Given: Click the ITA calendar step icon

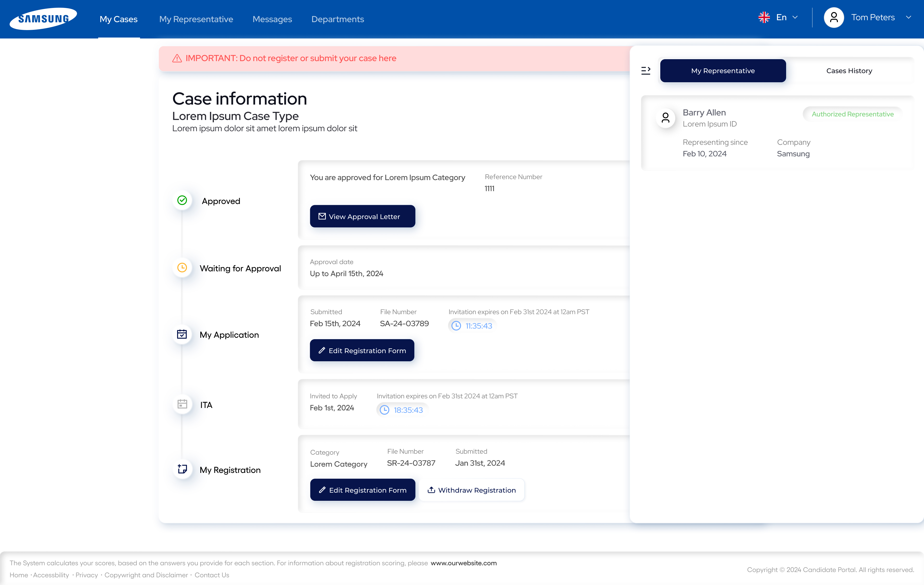Looking at the screenshot, I should coord(182,404).
